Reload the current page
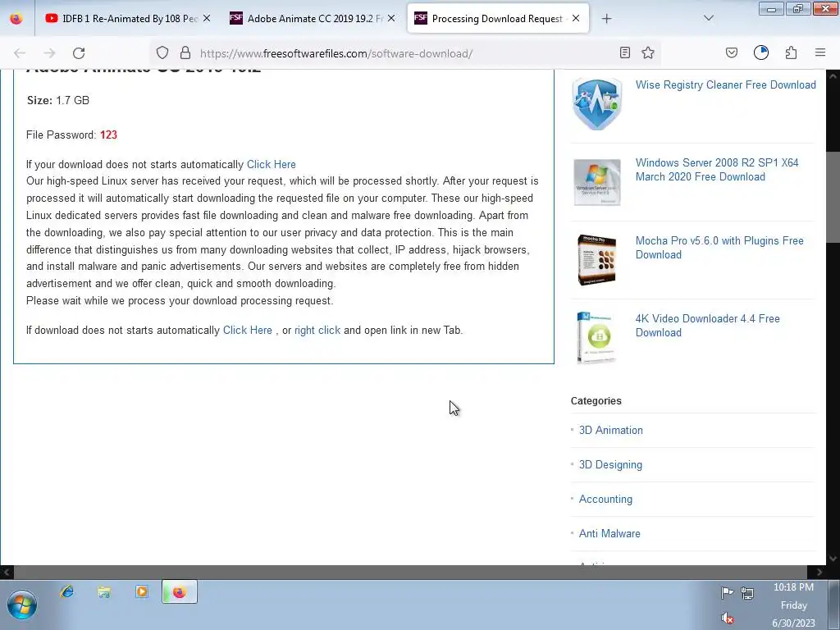Screen dimensions: 840x630 pos(79,53)
